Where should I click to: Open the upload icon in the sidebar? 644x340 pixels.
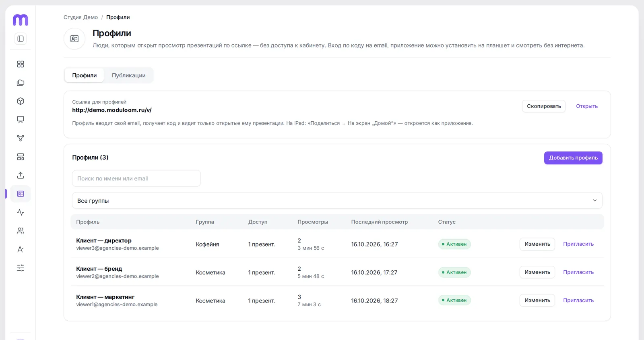[x=21, y=175]
